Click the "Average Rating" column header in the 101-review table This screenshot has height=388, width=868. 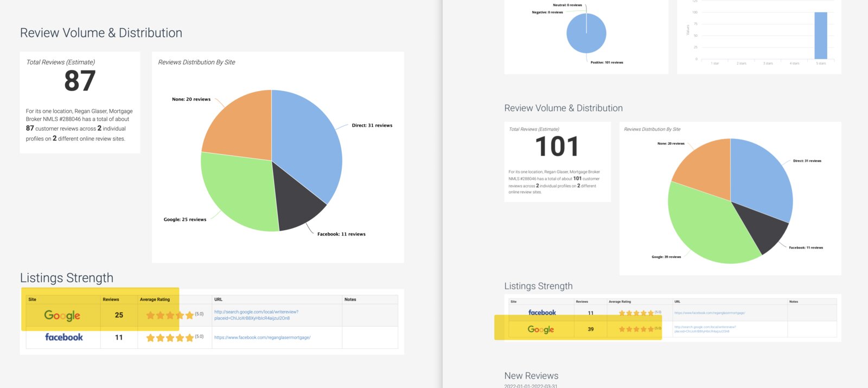point(620,302)
